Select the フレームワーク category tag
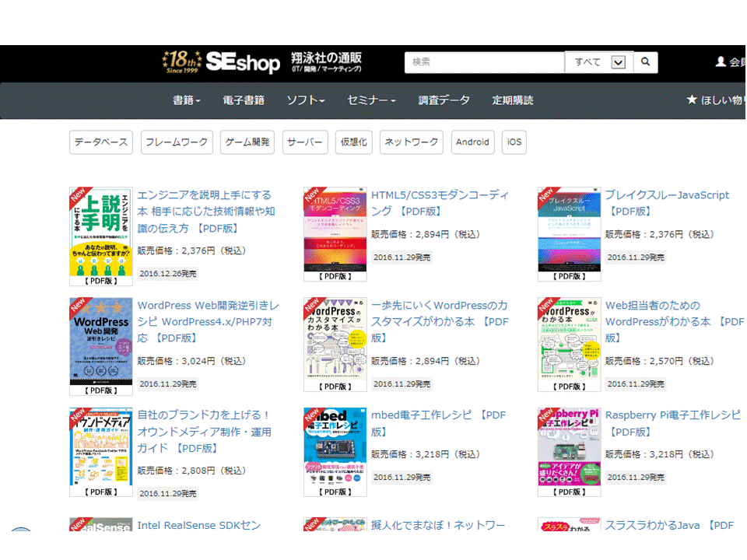 coord(177,142)
